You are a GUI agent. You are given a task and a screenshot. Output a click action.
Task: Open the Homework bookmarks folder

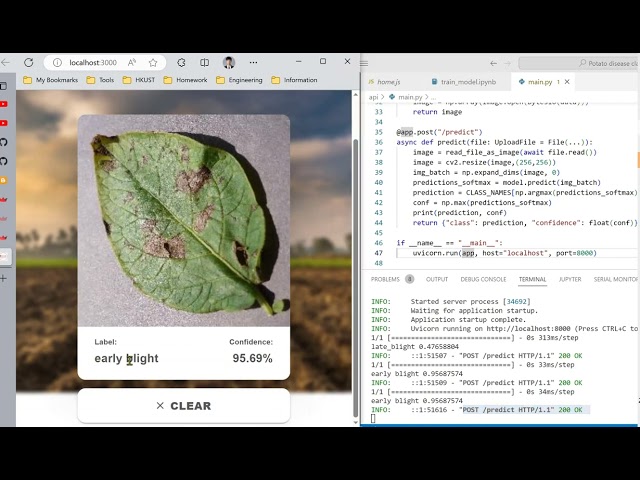click(185, 80)
